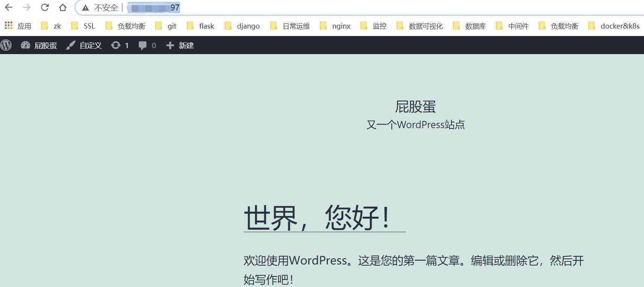Image resolution: width=644 pixels, height=287 pixels.
Task: Open the 应用 apps grid shortcut
Action: coord(18,26)
